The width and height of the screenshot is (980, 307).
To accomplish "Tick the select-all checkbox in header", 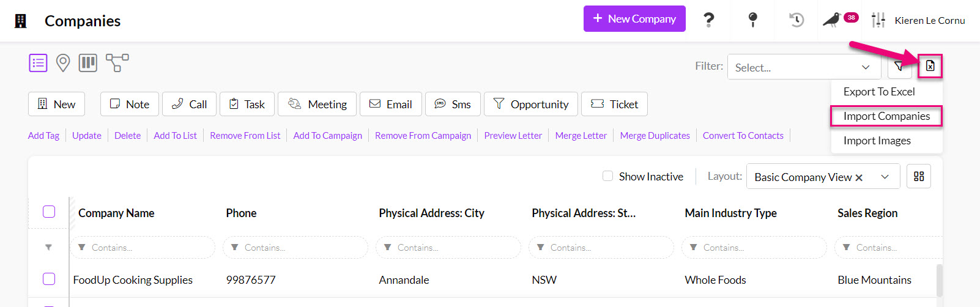I will coord(49,212).
